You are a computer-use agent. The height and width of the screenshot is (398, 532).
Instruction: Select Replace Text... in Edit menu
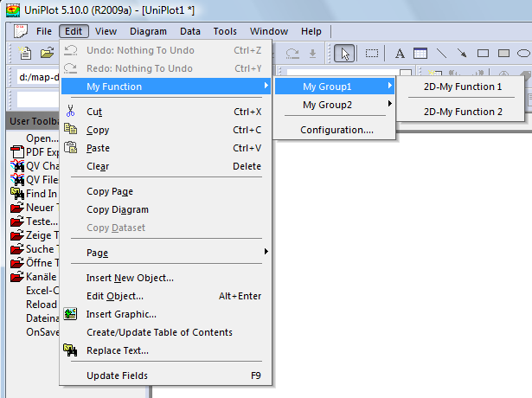coord(117,350)
